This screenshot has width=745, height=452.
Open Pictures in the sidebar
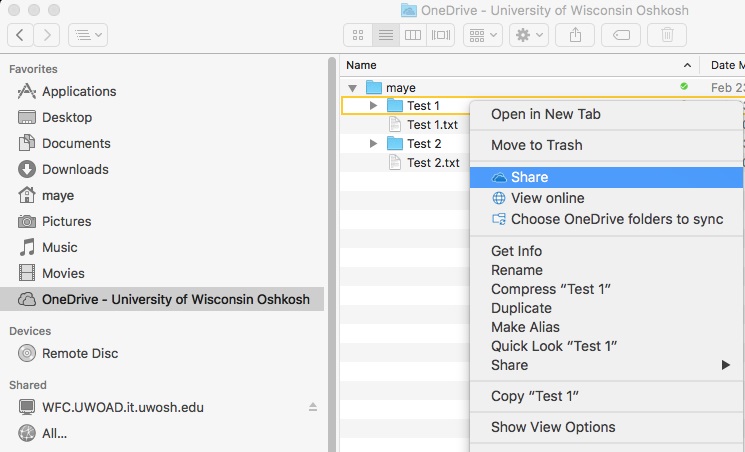54,221
